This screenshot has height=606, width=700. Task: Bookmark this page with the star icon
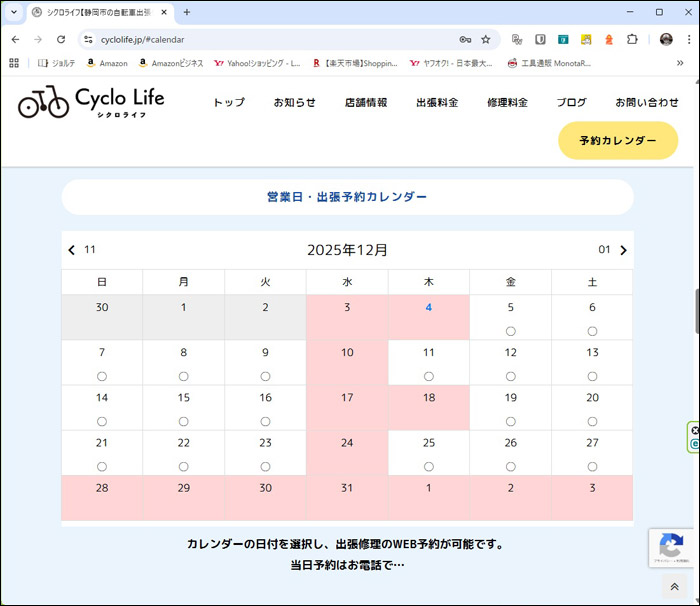486,39
